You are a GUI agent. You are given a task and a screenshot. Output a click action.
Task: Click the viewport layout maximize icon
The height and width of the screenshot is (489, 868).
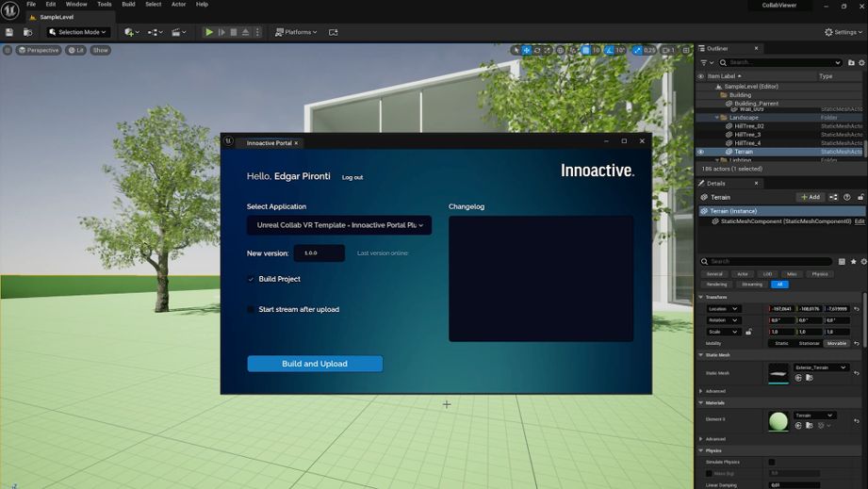686,50
